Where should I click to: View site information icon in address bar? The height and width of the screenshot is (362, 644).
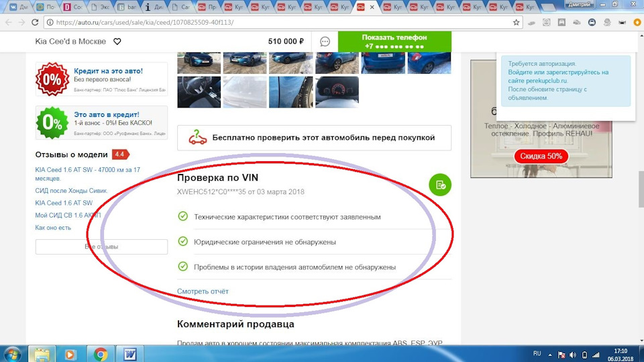click(x=50, y=22)
